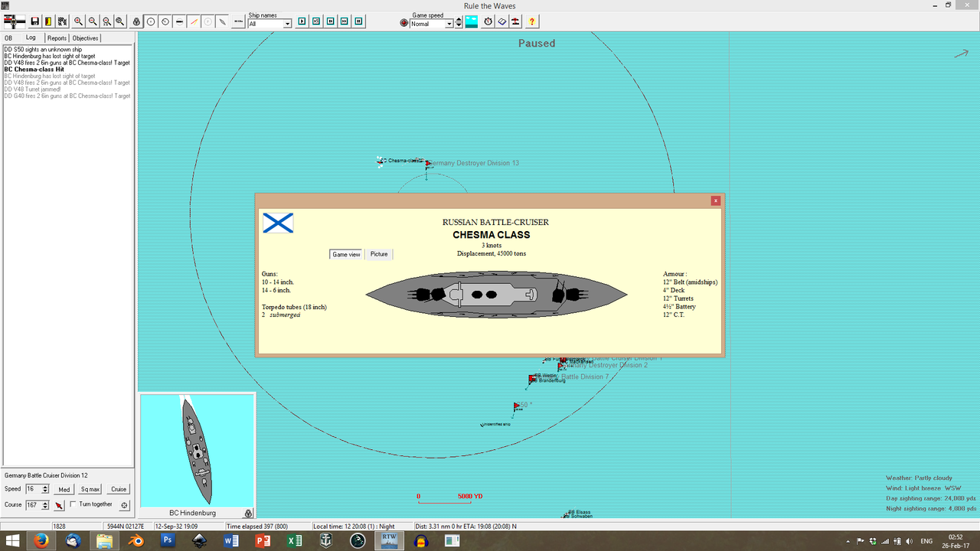
Task: Open the Ship names dropdown
Action: tap(286, 24)
